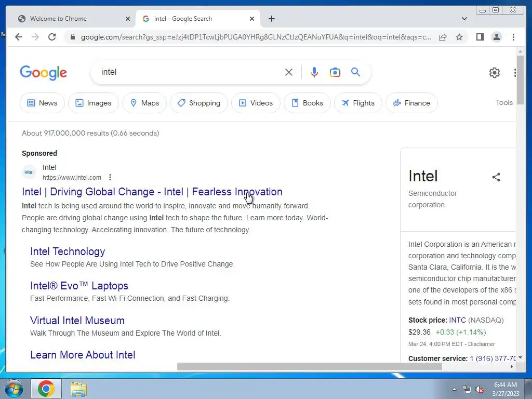Show Books results
The height and width of the screenshot is (399, 532).
pyautogui.click(x=307, y=103)
